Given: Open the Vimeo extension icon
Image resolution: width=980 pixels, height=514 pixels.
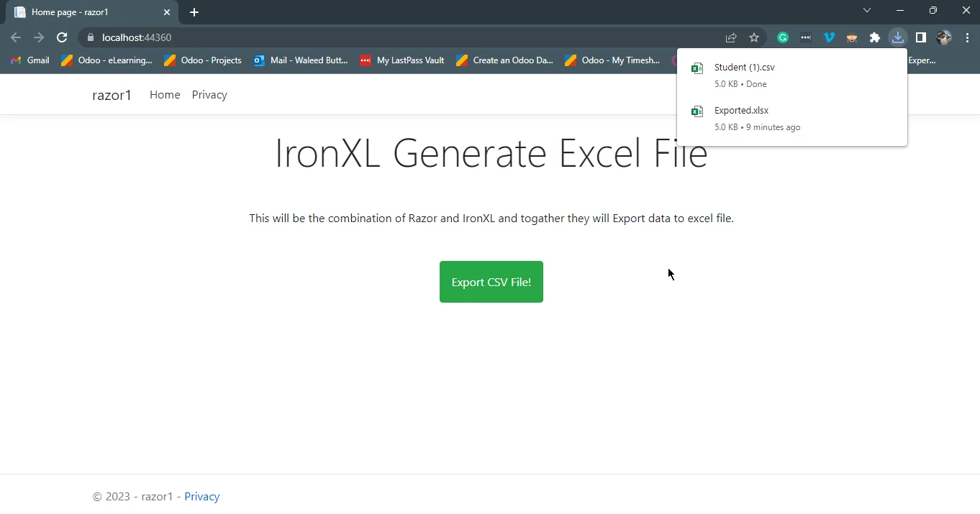Looking at the screenshot, I should click(x=829, y=37).
